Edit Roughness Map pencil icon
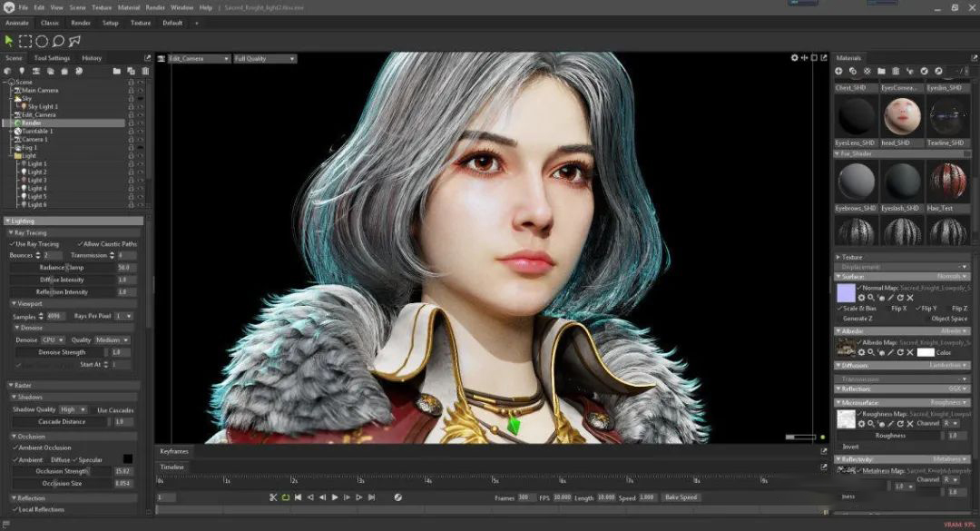The image size is (980, 531). pyautogui.click(x=891, y=424)
